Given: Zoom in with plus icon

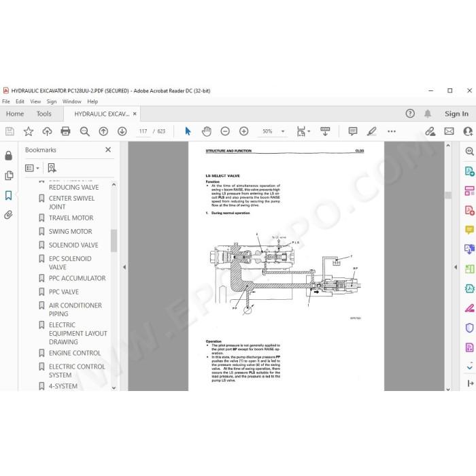Looking at the screenshot, I should [243, 131].
